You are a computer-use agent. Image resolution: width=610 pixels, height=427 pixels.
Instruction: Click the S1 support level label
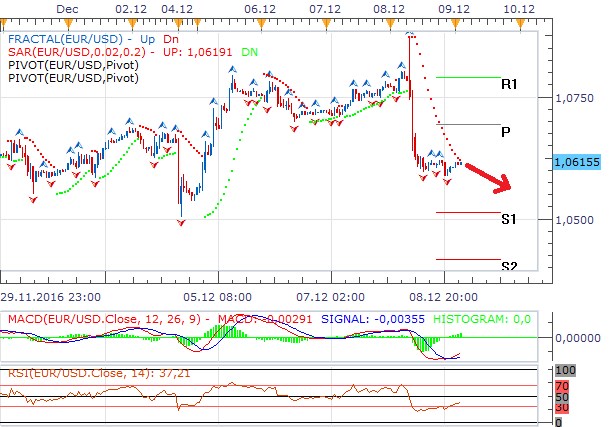508,218
